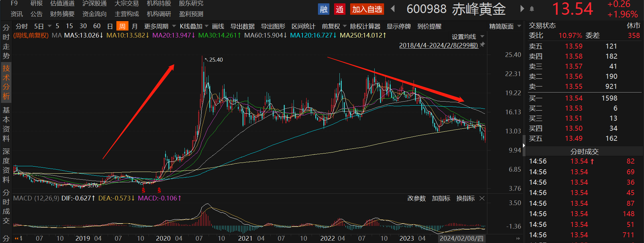
Task: Click the blue 融 margin trading icon
Action: [x=324, y=9]
